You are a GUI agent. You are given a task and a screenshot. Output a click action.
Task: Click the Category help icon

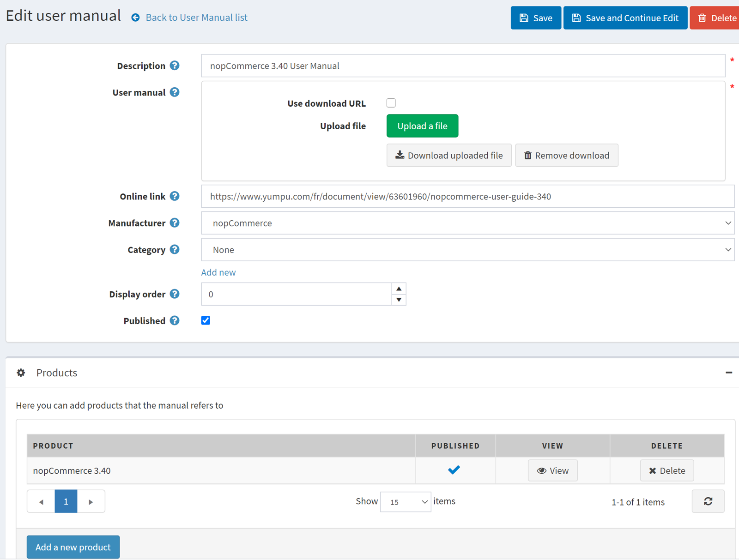(175, 250)
